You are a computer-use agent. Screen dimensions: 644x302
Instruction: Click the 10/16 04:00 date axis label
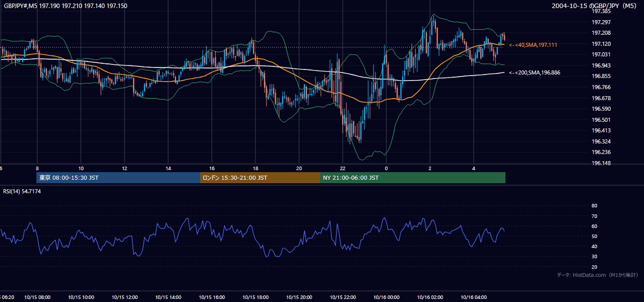474,297
